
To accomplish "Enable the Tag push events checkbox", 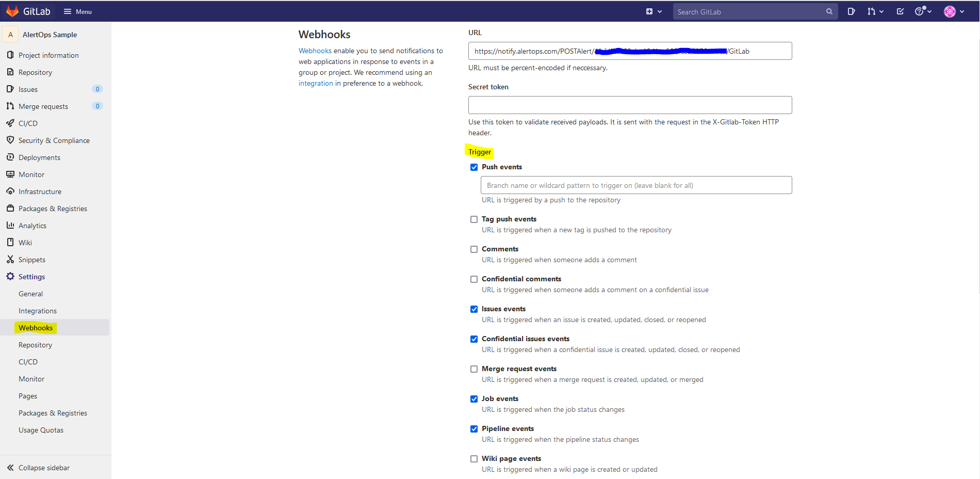I will click(474, 219).
